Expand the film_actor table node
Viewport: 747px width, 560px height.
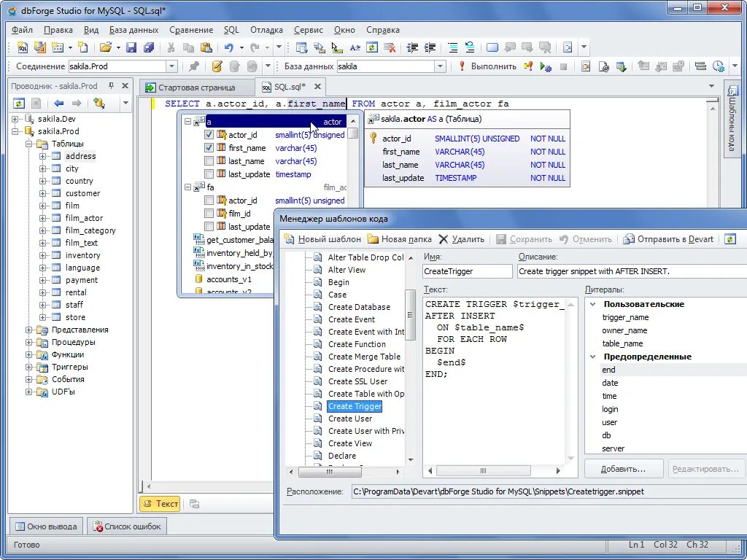coord(42,218)
